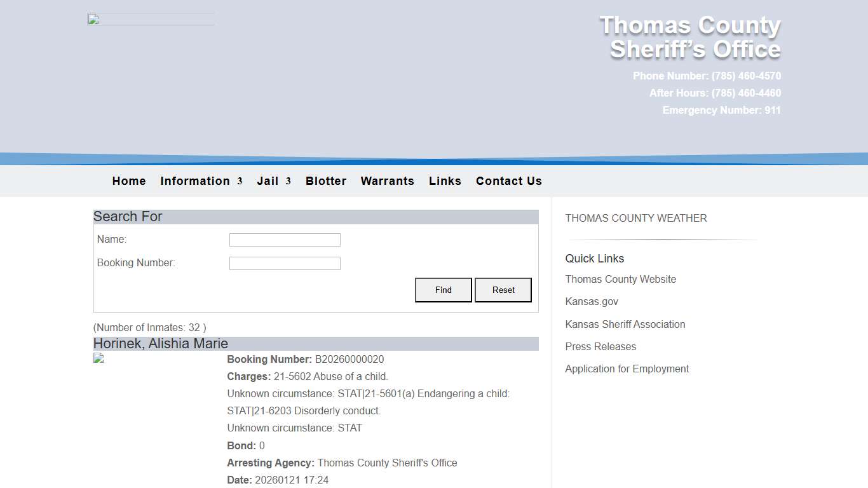View Press Releases

click(x=600, y=346)
